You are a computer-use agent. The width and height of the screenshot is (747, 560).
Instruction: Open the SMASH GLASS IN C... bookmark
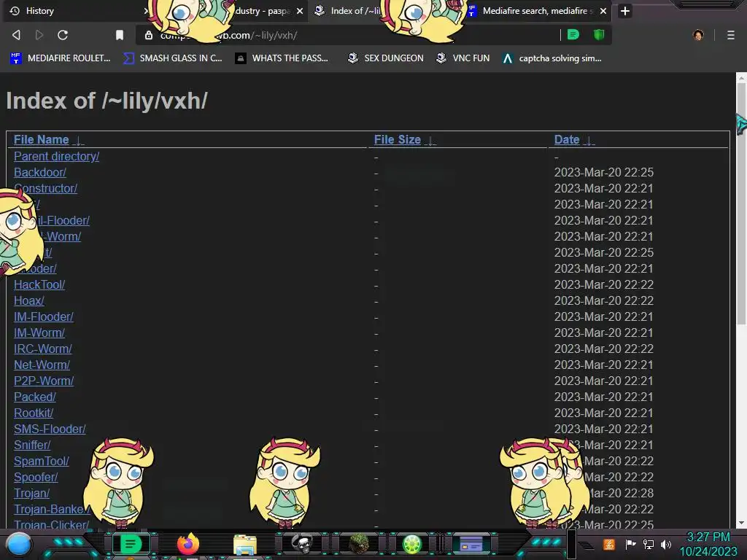[172, 58]
